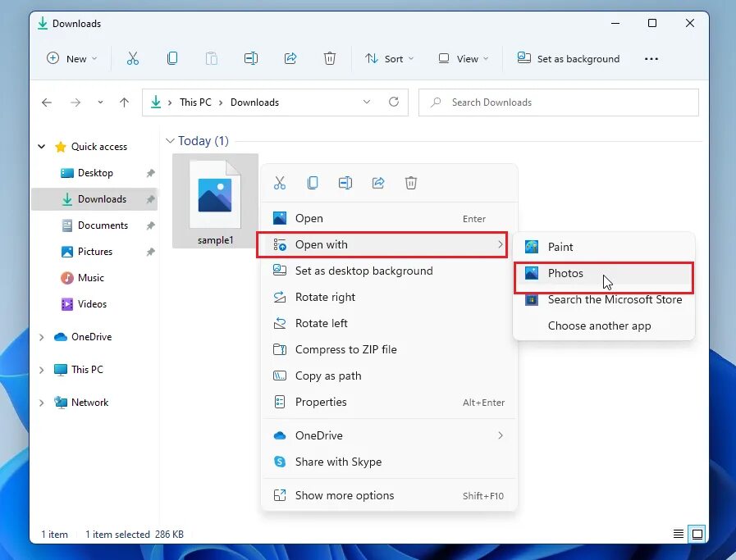The width and height of the screenshot is (736, 560).
Task: Select Compress to ZIP file
Action: pyautogui.click(x=389, y=350)
